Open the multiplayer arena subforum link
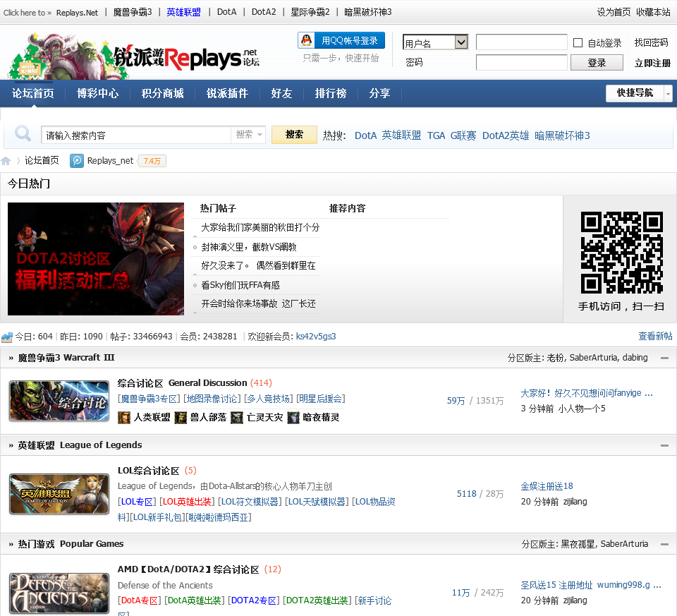677x616 pixels. tap(268, 399)
